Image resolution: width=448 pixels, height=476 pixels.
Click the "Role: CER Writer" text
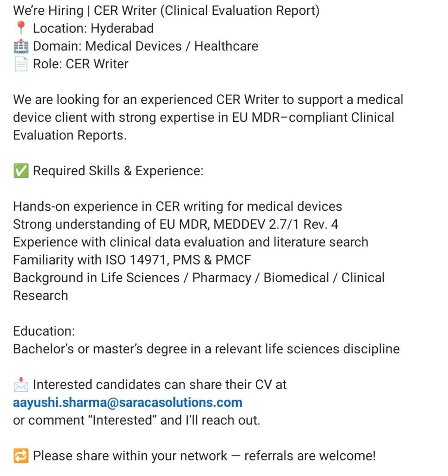80,64
